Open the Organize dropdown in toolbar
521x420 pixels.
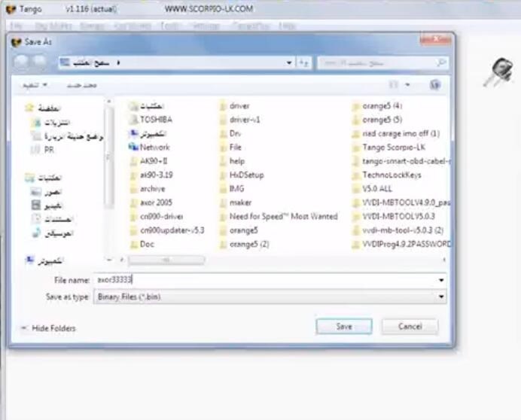[35, 85]
